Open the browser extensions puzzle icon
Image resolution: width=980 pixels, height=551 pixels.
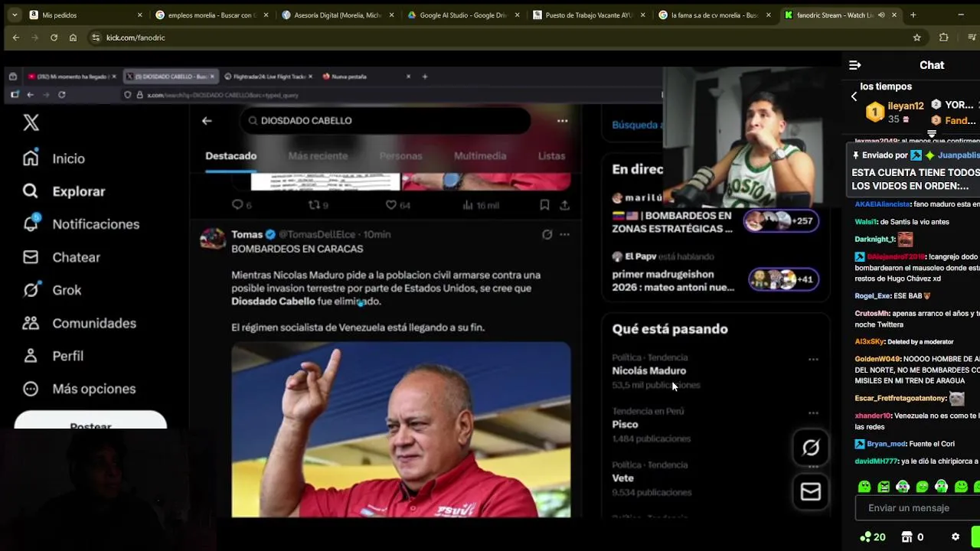[x=943, y=37]
